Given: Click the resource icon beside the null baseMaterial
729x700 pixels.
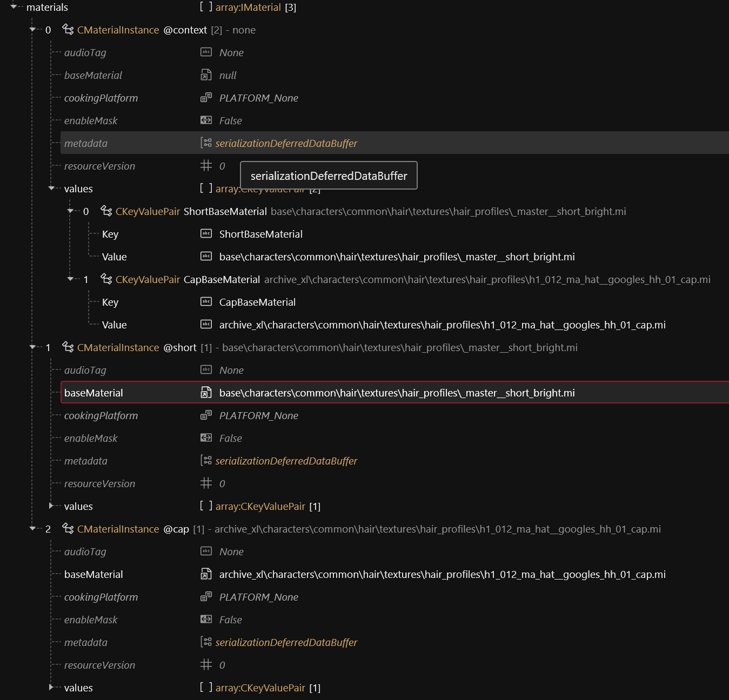Looking at the screenshot, I should (206, 75).
